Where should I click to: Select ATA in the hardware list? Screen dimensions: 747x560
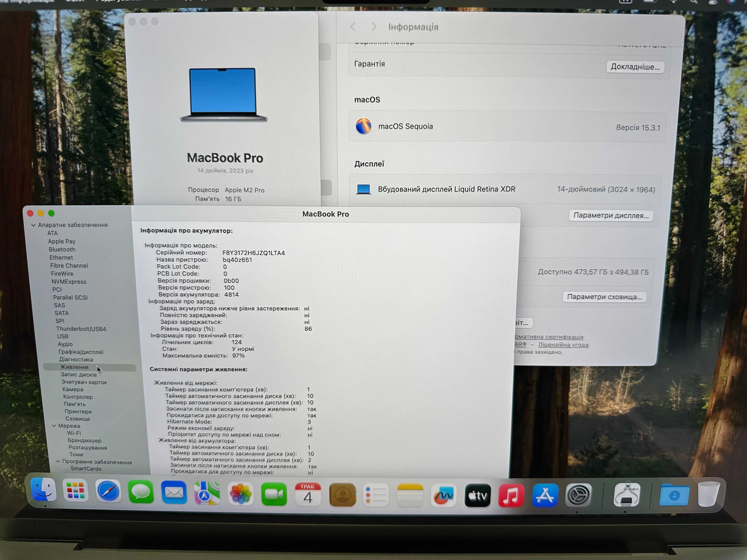(x=52, y=233)
